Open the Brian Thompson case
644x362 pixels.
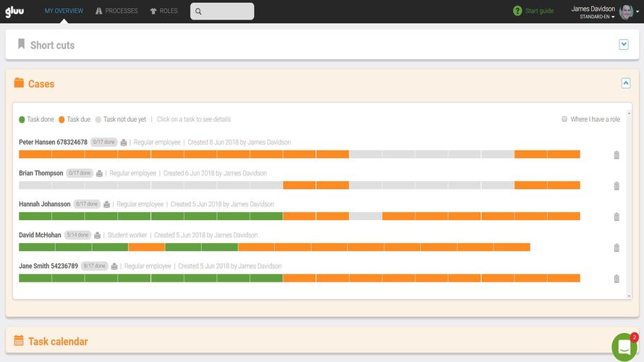point(41,173)
